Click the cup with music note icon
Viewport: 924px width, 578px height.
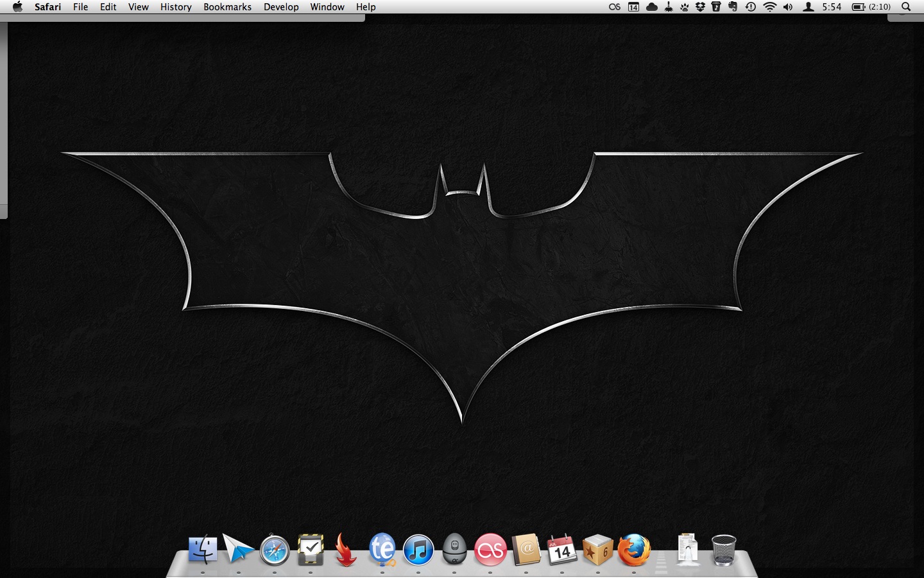[716, 7]
